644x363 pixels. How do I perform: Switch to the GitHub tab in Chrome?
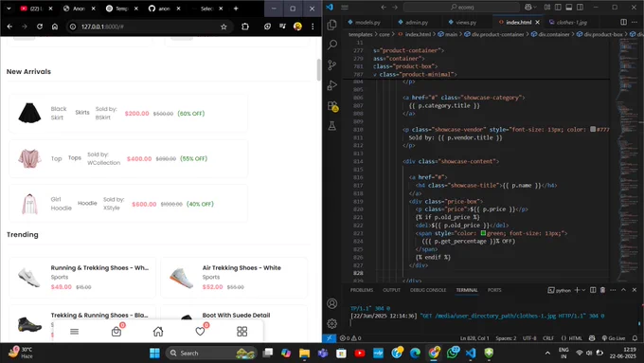[x=164, y=9]
